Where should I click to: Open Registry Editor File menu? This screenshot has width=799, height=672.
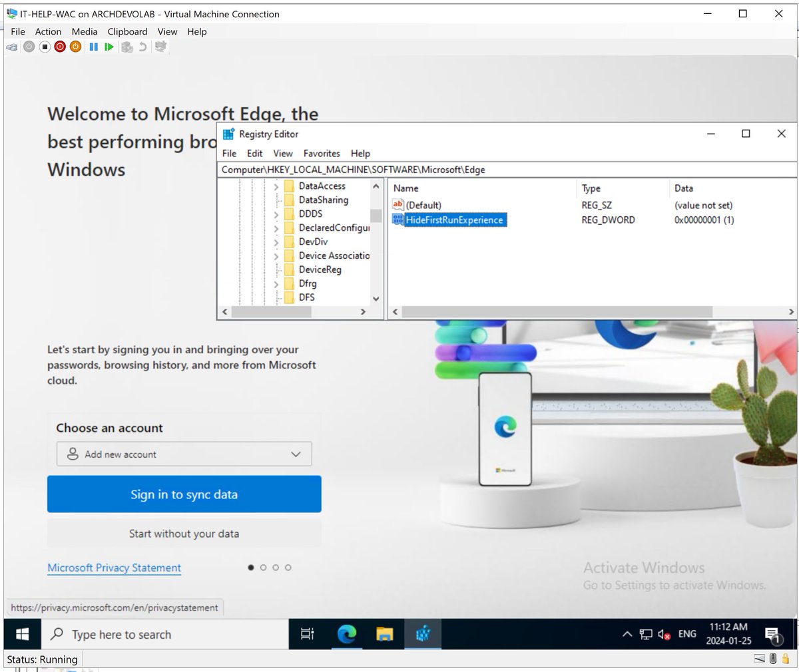pos(229,153)
